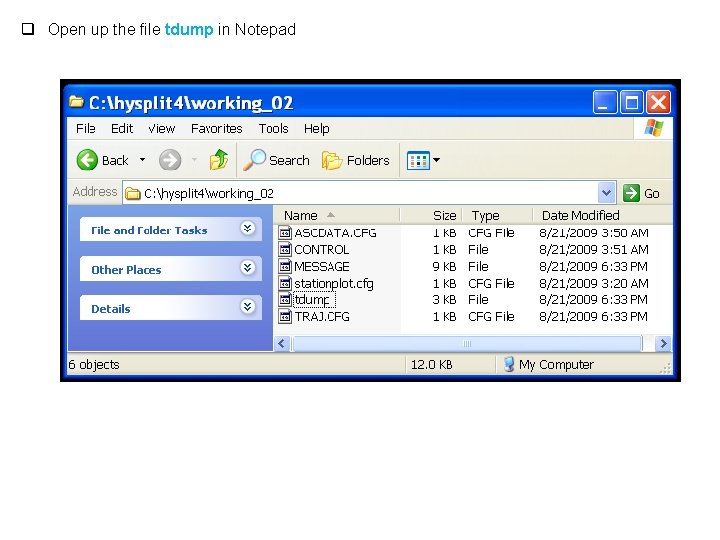Go back with the green Back arrow
The height and width of the screenshot is (540, 720).
pos(87,160)
